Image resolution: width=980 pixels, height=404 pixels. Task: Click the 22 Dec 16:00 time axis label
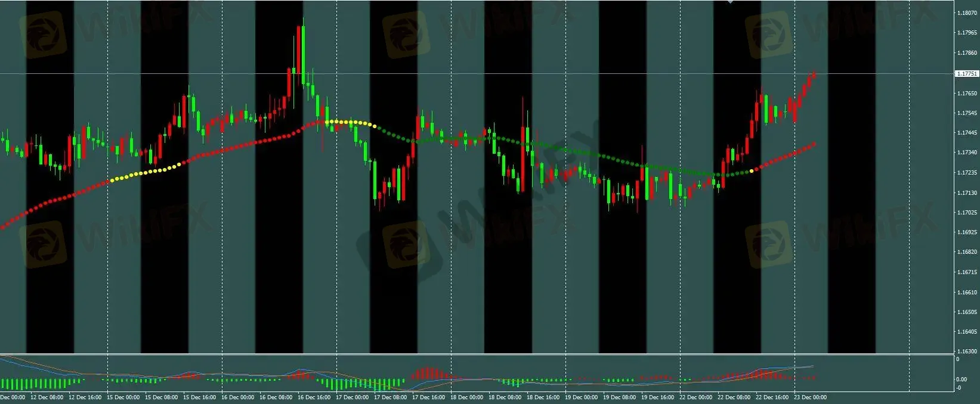[772, 397]
